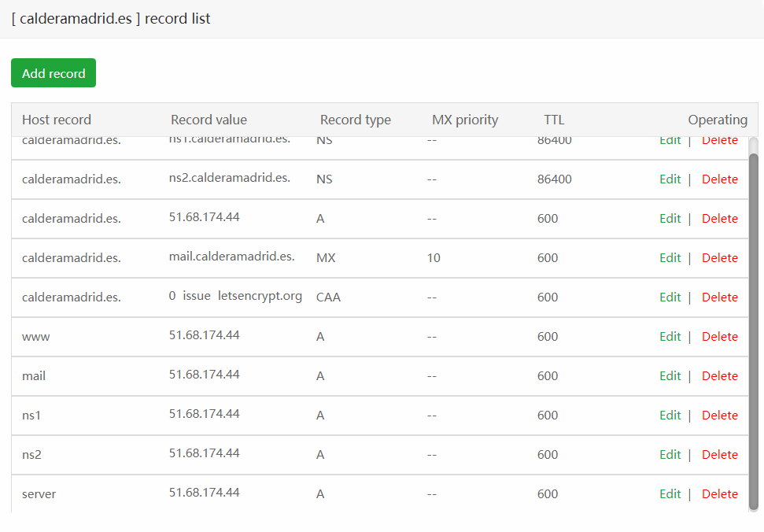Delete the MX record row

(x=719, y=258)
